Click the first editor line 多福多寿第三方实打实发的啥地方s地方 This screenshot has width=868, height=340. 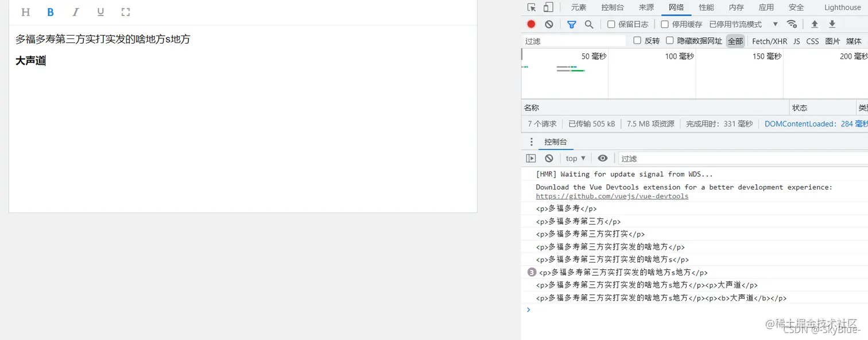[x=103, y=39]
